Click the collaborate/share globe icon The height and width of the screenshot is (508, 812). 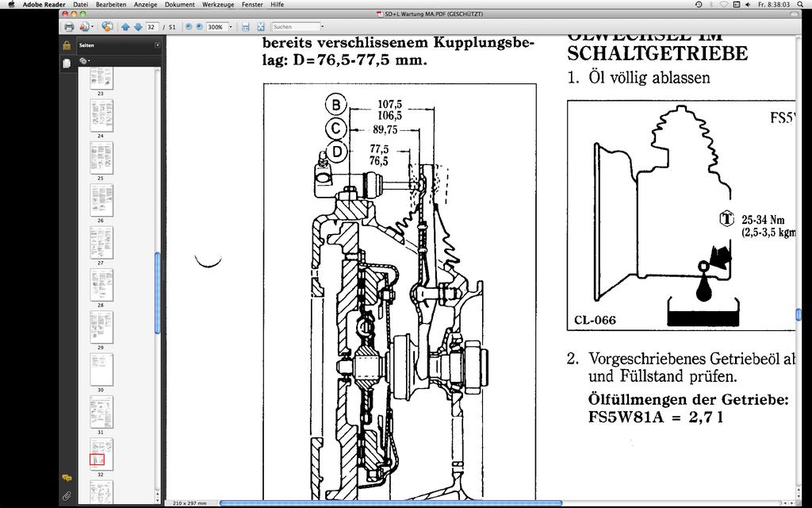[x=107, y=27]
